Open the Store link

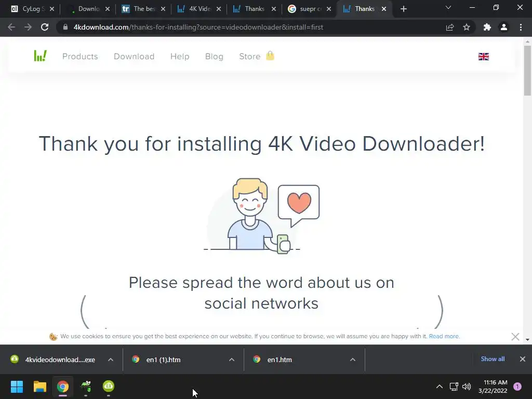(x=250, y=56)
